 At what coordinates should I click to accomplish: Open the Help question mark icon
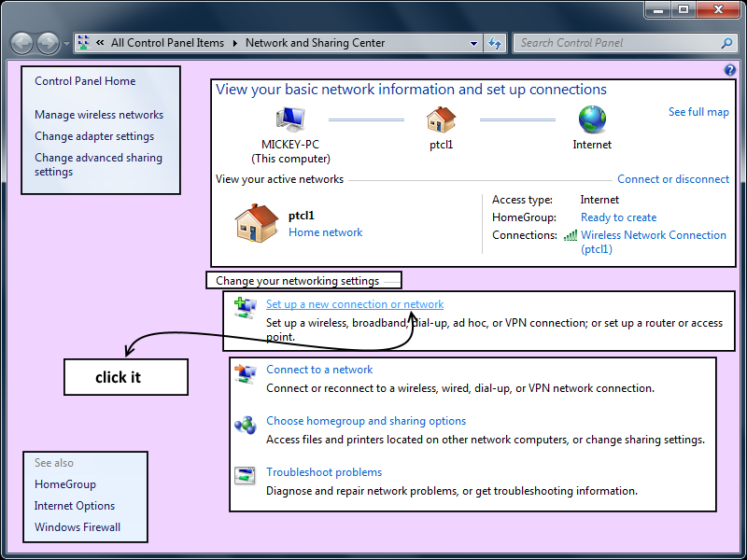click(x=729, y=70)
